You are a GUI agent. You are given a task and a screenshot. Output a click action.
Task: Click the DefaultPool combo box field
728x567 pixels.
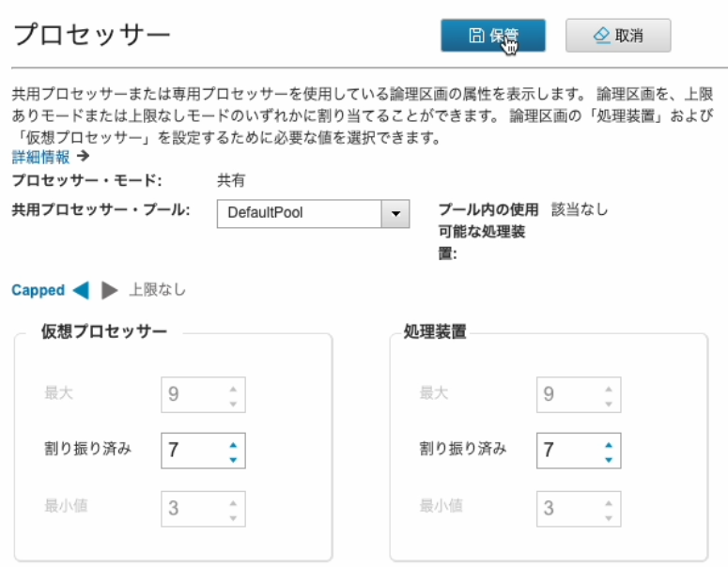tap(313, 213)
